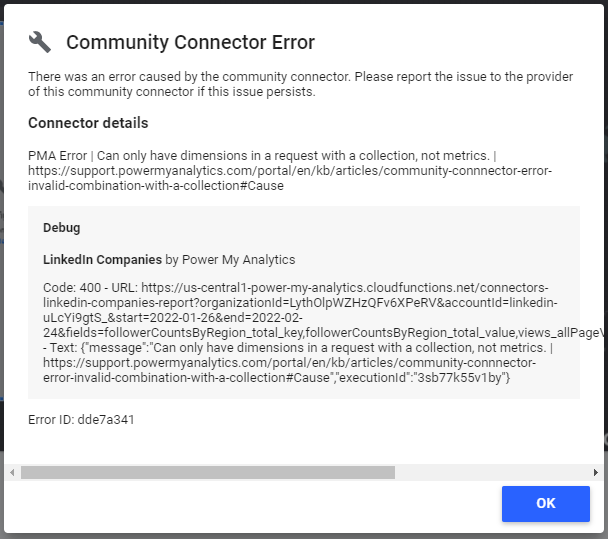Click the executionId value 3sb77k55v1by

coord(462,377)
